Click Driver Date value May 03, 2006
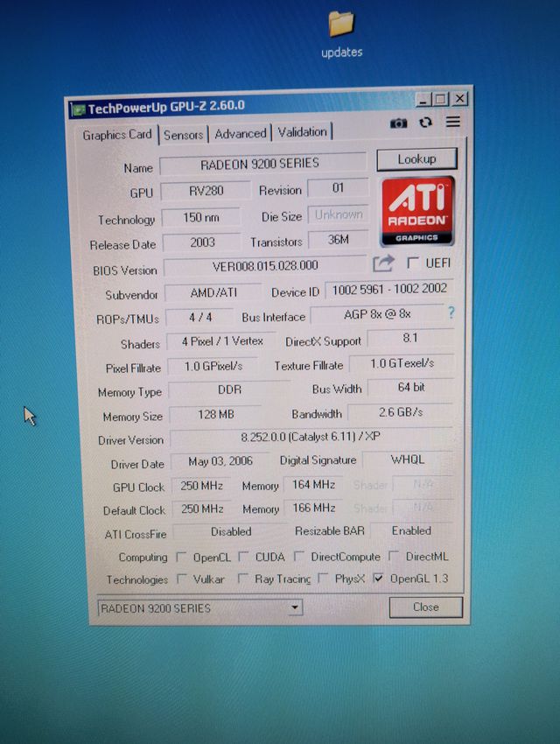 click(220, 460)
